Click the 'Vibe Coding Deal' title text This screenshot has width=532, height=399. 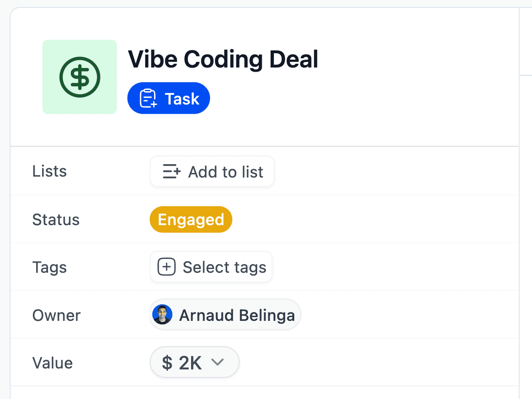pyautogui.click(x=223, y=59)
